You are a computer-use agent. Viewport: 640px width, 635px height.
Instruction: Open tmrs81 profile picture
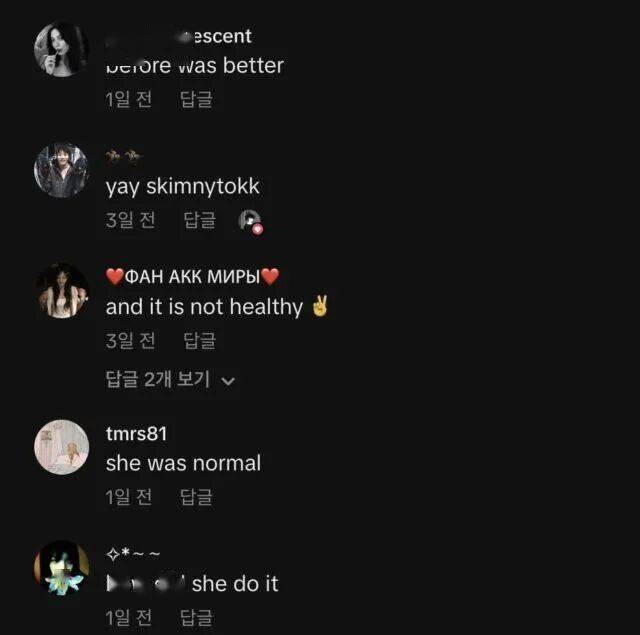tap(61, 447)
